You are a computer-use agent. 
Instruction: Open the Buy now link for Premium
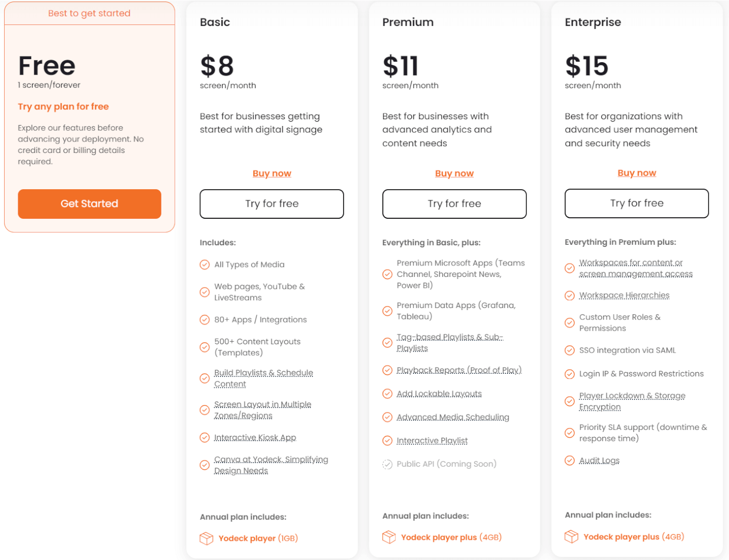[454, 173]
